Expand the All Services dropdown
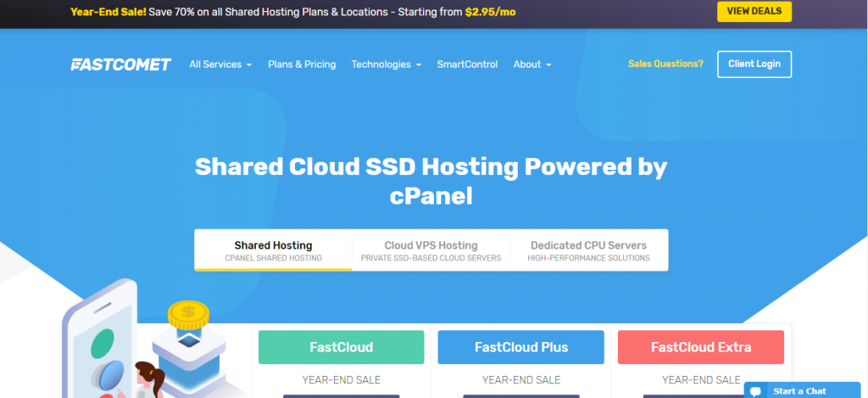 click(x=220, y=64)
